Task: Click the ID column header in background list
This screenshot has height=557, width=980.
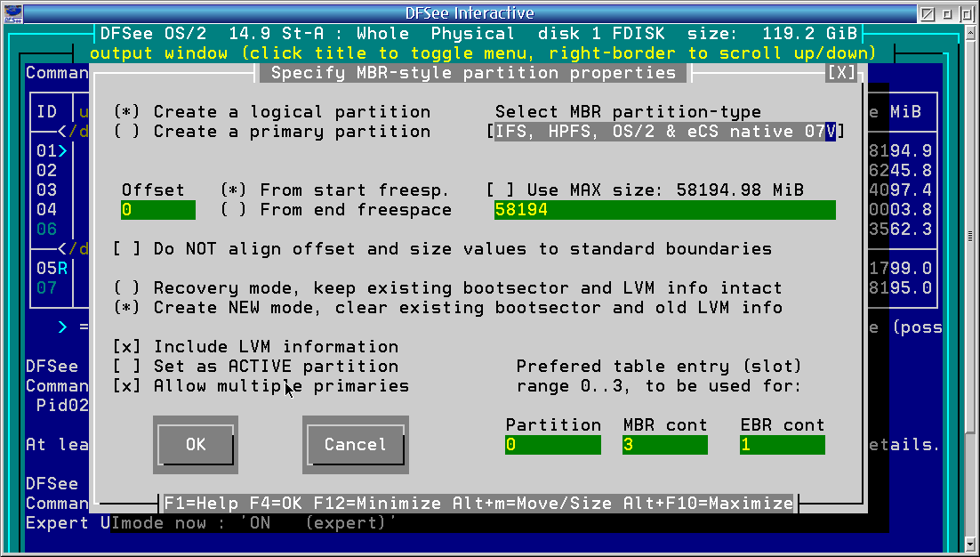Action: (x=47, y=112)
